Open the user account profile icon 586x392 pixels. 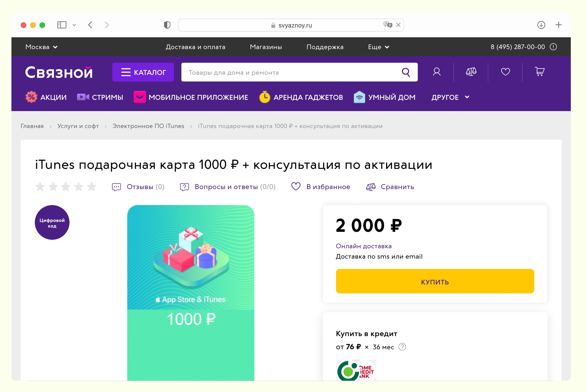tap(436, 72)
